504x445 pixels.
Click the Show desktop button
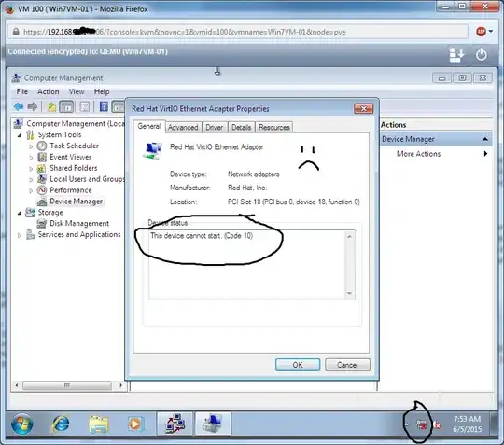[495, 424]
